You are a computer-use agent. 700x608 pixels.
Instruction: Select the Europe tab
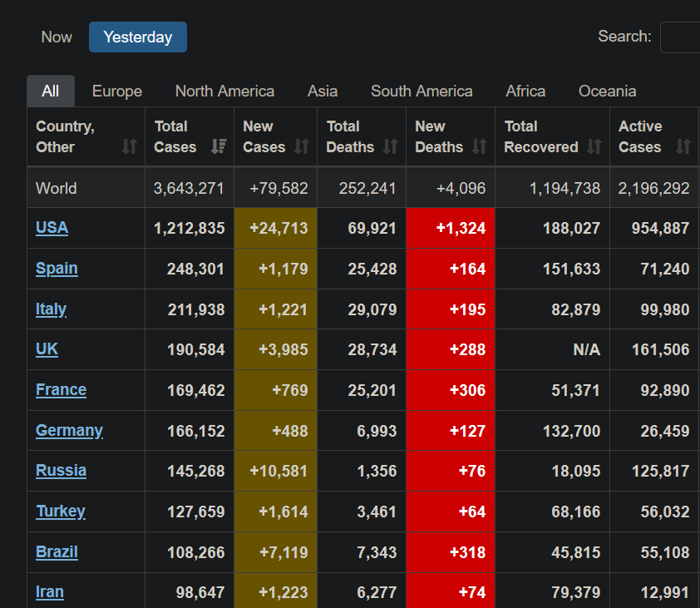(117, 91)
